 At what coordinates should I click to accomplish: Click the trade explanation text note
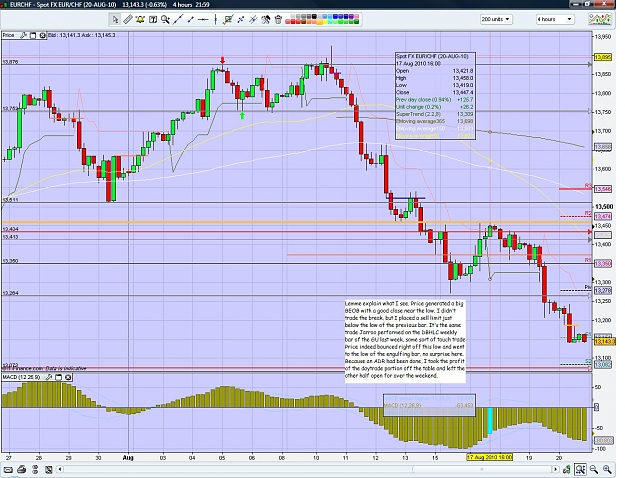pos(405,340)
